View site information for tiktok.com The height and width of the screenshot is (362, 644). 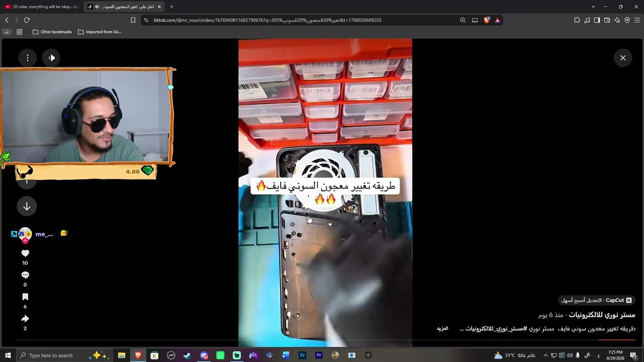click(x=146, y=20)
